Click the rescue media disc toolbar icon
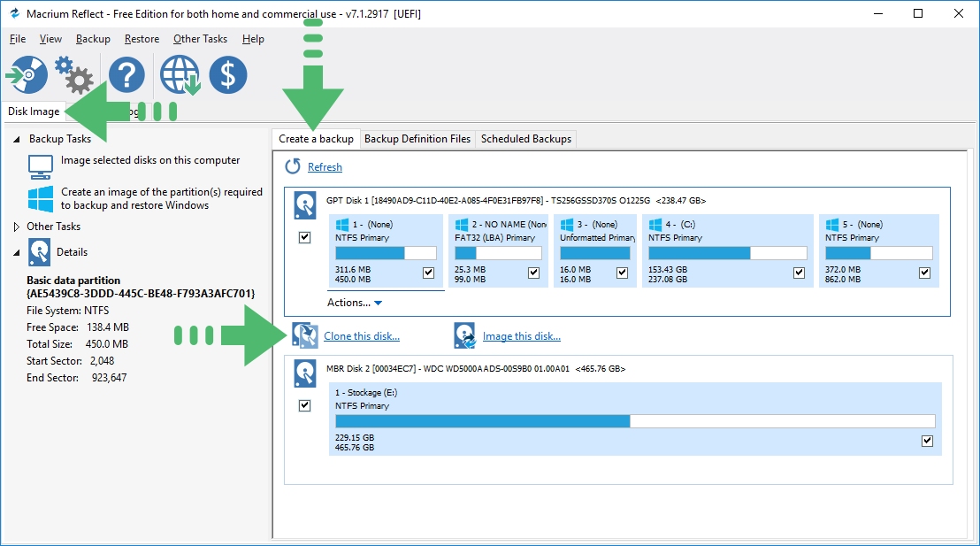The image size is (980, 546). pos(27,75)
